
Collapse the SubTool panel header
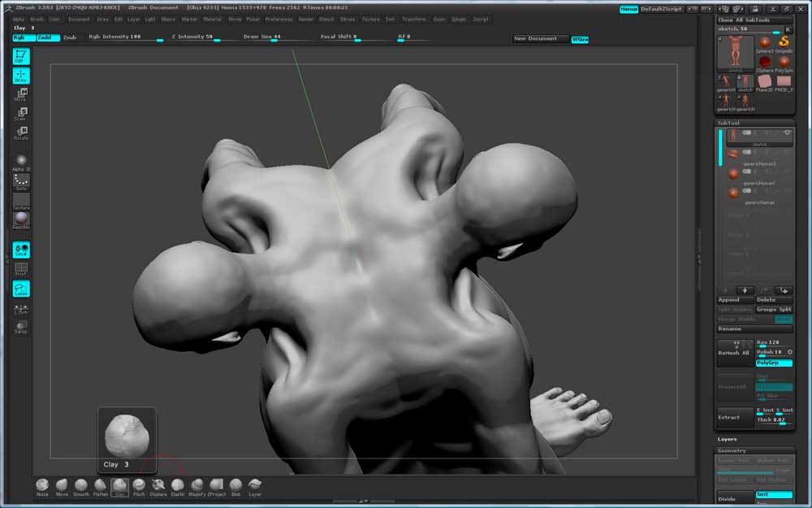(754, 123)
